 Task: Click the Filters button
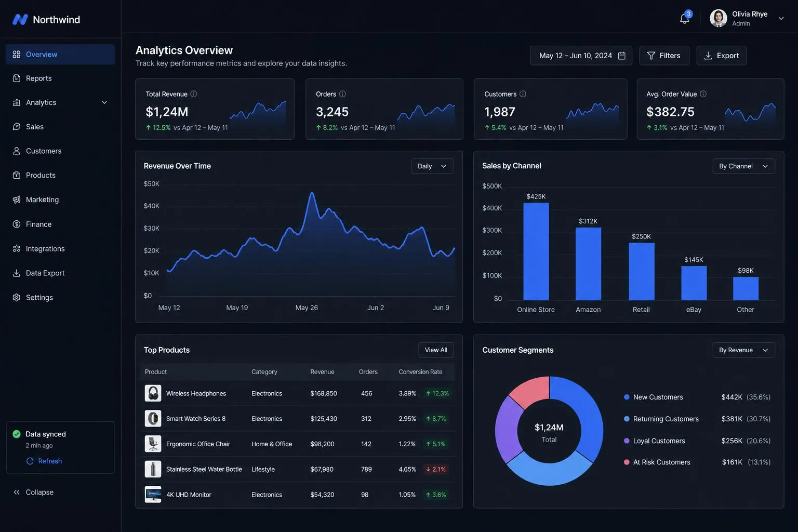click(664, 56)
